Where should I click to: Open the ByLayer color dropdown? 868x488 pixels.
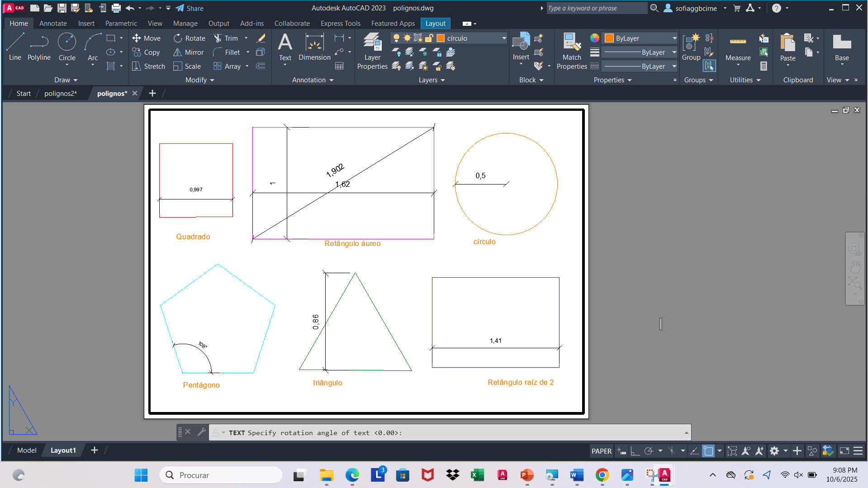pos(674,38)
